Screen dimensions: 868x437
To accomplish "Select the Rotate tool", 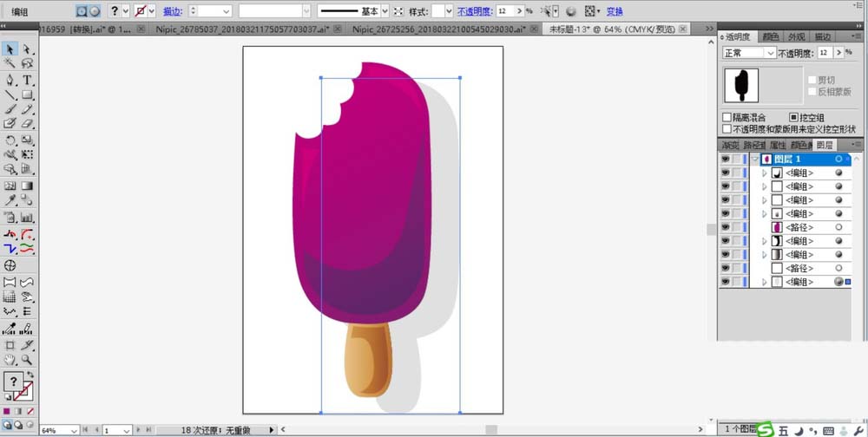I will (x=10, y=140).
